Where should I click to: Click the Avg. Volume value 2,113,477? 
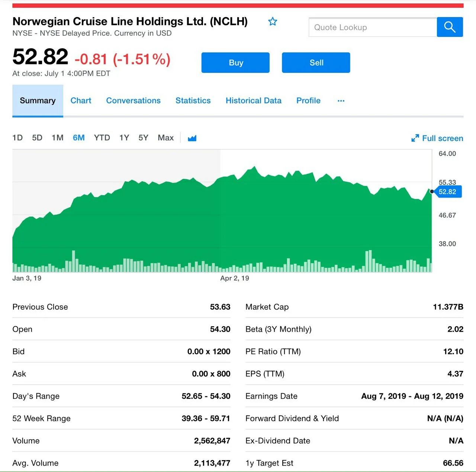[212, 463]
